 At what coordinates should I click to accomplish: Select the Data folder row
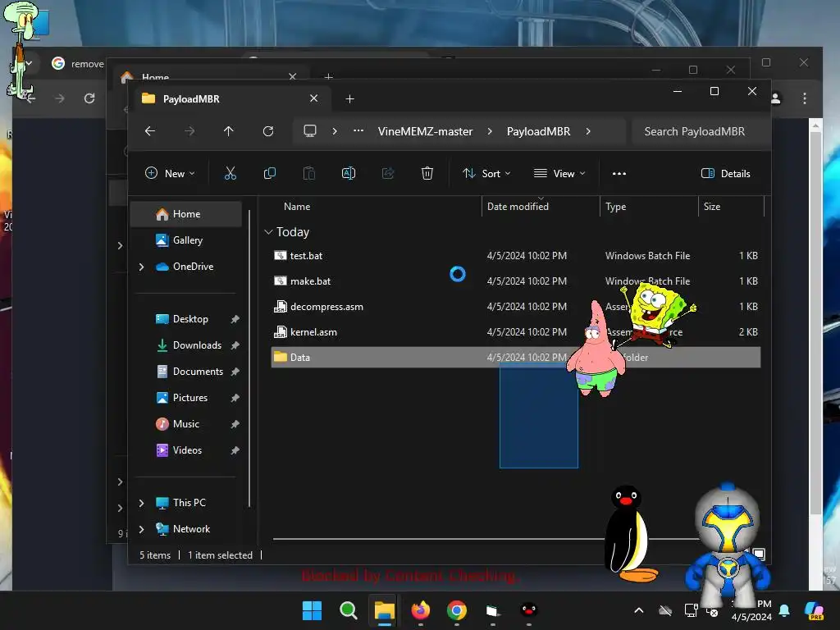(x=515, y=358)
